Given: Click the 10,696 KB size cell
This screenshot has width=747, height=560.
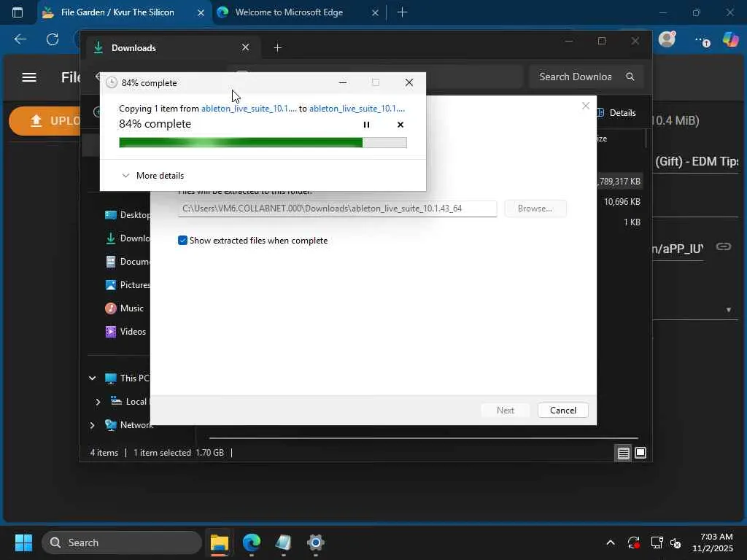Looking at the screenshot, I should click(622, 202).
